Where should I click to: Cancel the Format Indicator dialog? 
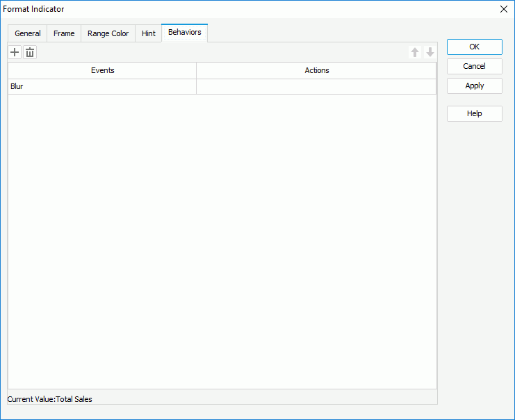click(474, 66)
